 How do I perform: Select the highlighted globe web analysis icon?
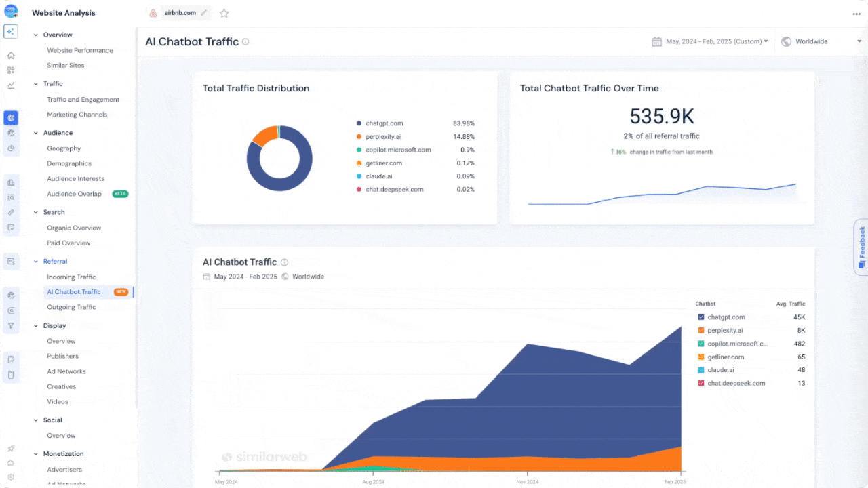10,117
